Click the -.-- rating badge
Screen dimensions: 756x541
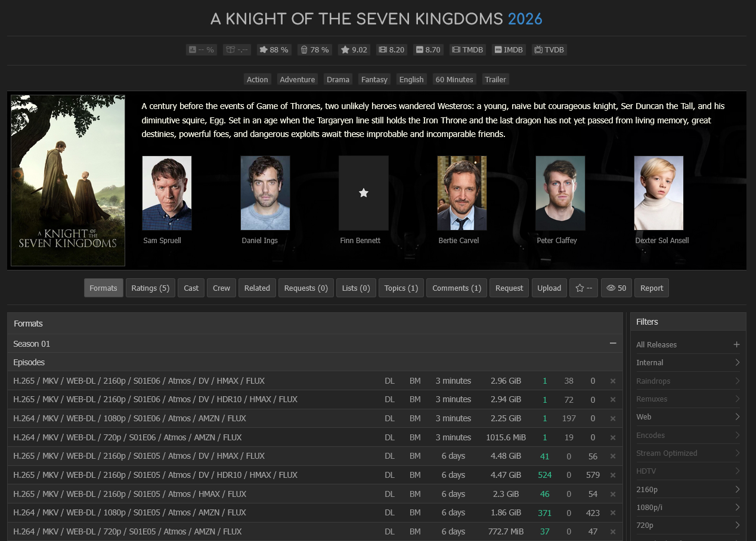237,49
